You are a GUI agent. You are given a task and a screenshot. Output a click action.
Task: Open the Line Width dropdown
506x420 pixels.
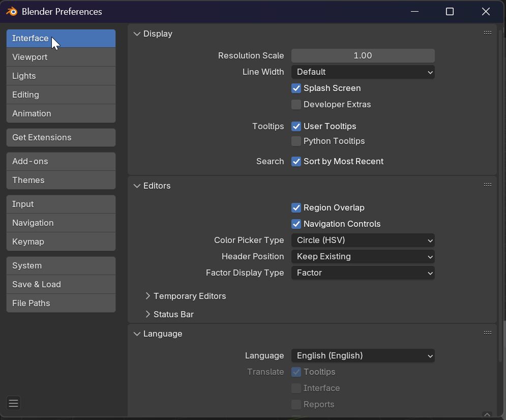point(363,72)
